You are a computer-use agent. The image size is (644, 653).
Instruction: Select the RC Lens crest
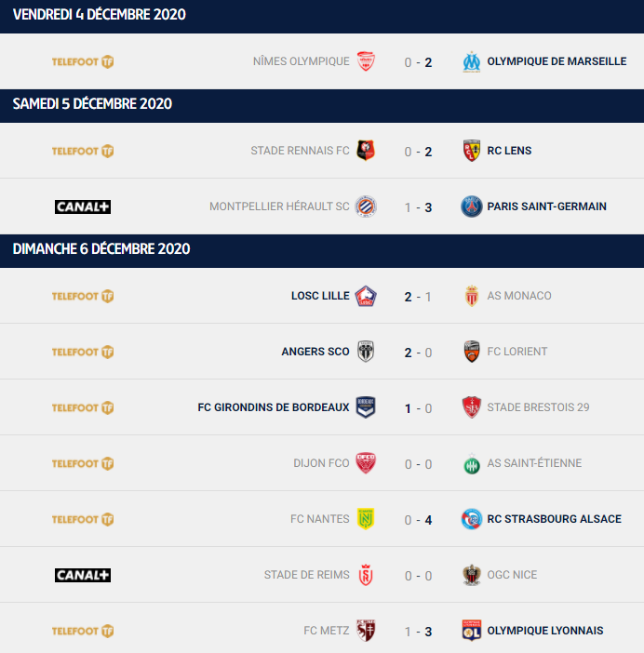pos(472,151)
